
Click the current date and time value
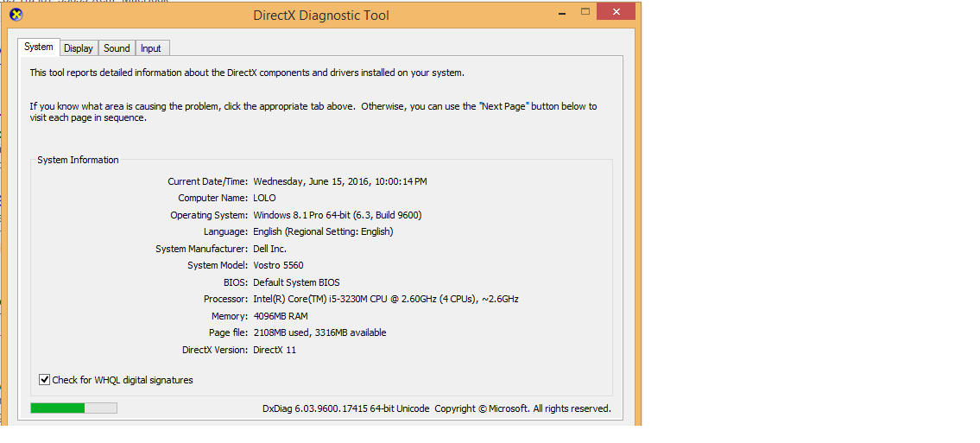click(x=339, y=181)
